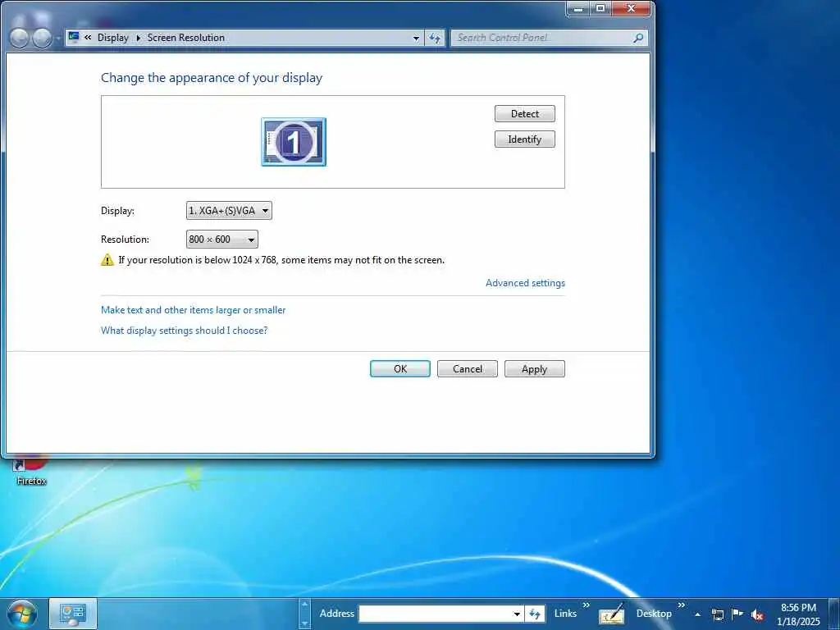Click the Links toolbar label

tap(565, 614)
